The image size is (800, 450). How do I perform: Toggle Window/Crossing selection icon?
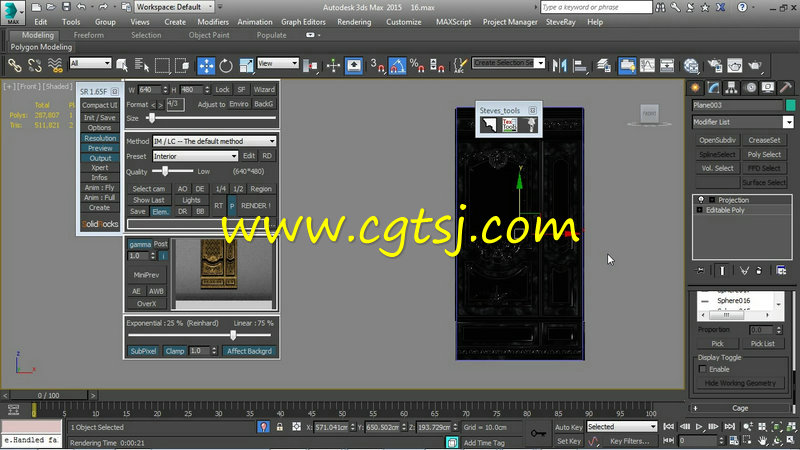pos(182,65)
